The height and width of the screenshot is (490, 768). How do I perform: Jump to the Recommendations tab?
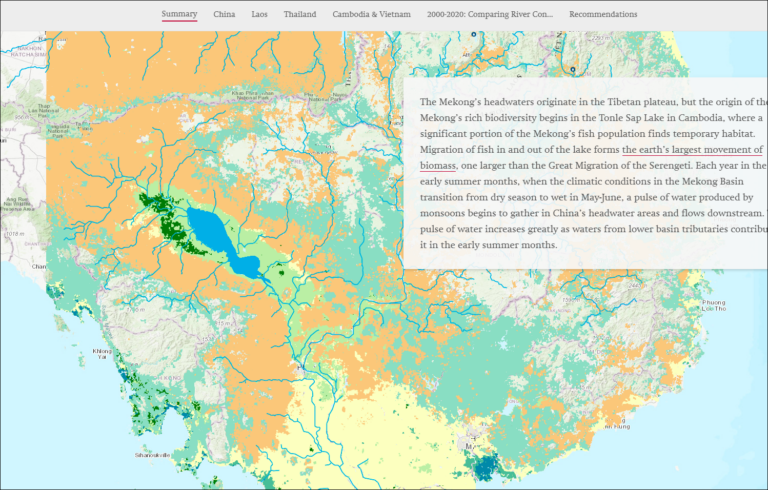click(603, 14)
